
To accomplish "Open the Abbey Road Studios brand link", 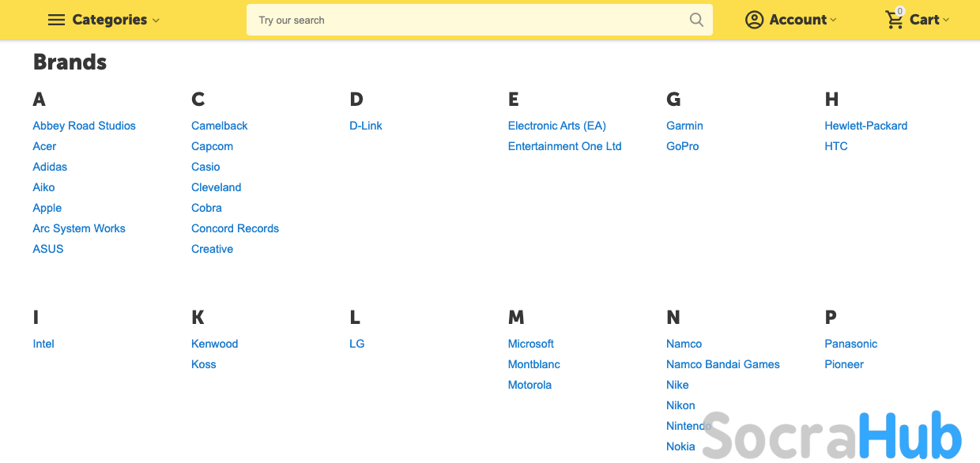I will pos(85,126).
